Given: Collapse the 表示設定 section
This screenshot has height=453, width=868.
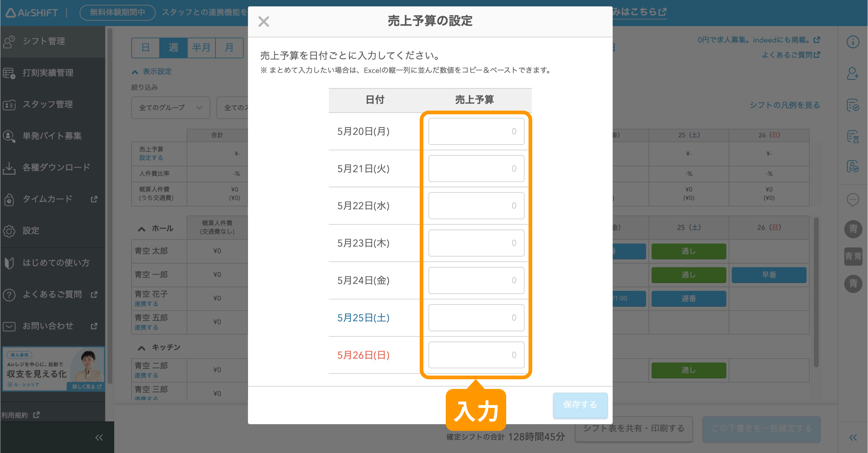Looking at the screenshot, I should coord(152,71).
